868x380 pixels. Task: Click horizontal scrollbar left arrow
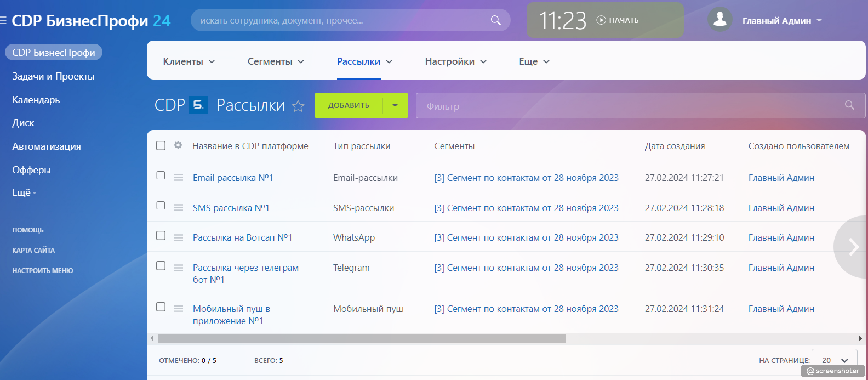[152, 338]
